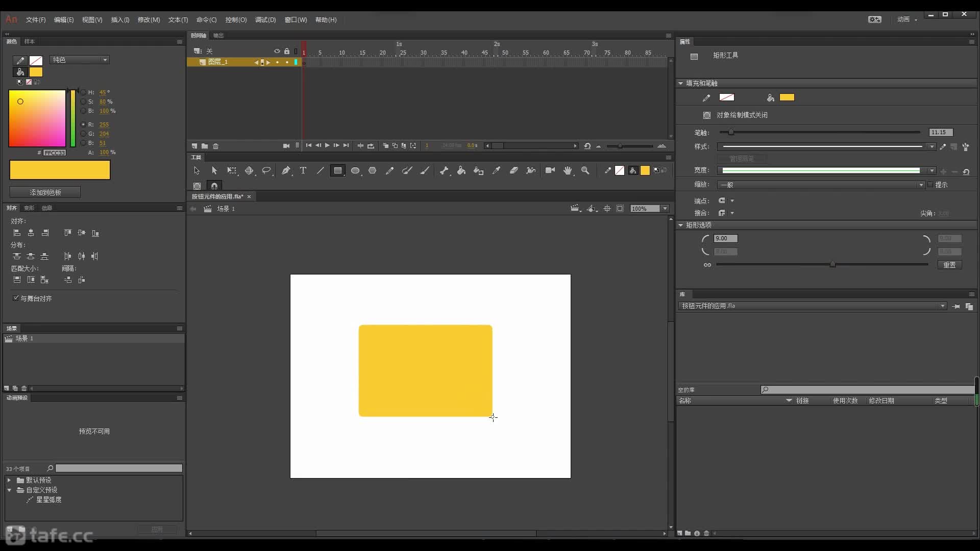Collapse the 自定义预设 folder
This screenshot has width=980, height=551.
point(9,490)
